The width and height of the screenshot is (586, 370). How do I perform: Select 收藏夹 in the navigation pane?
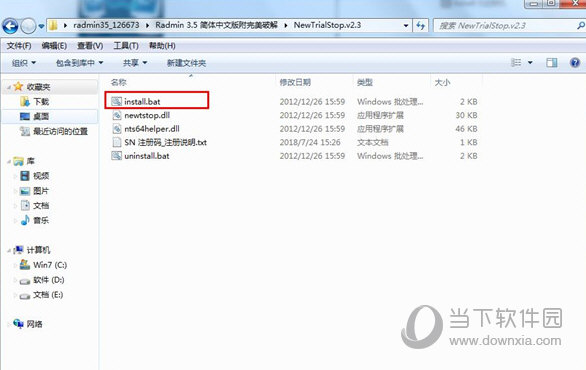(38, 87)
